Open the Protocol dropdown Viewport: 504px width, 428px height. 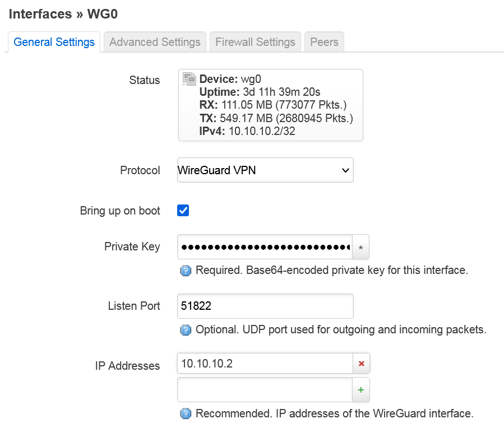tap(265, 170)
